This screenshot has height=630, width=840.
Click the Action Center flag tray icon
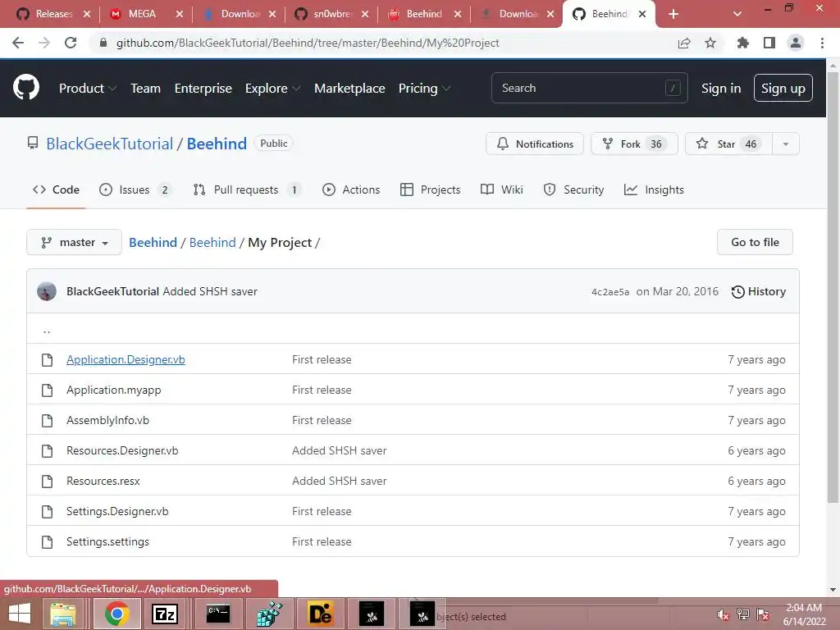coord(763,615)
